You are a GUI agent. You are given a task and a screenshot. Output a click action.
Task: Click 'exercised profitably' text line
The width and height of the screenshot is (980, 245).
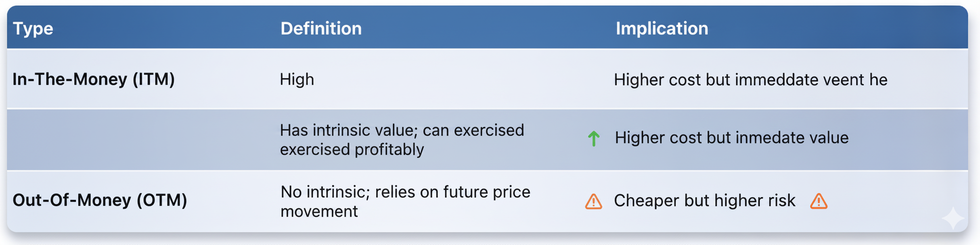coord(352,150)
